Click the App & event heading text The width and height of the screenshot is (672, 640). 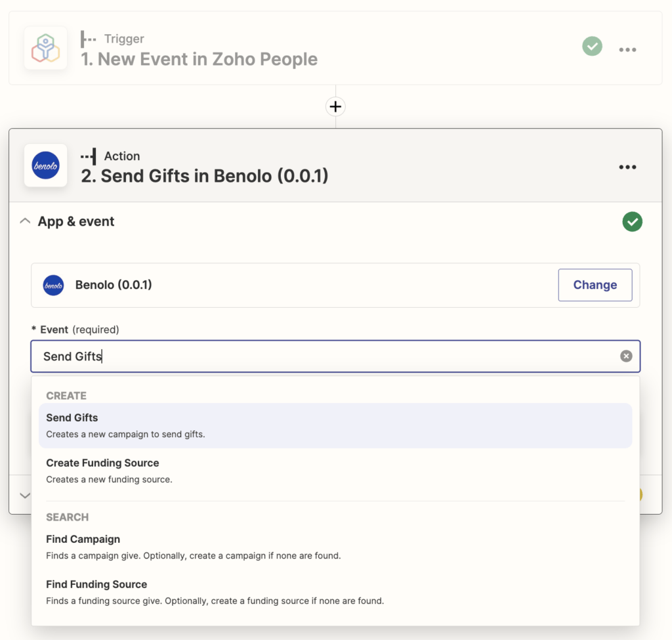[x=76, y=222]
